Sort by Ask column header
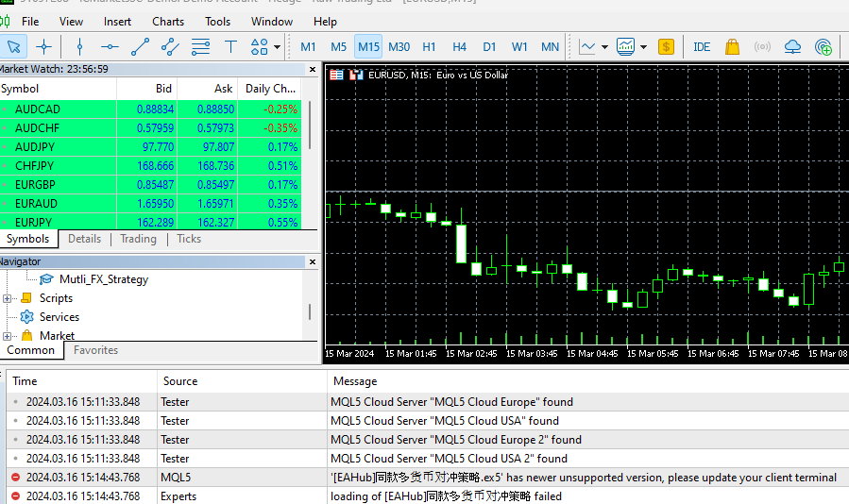Viewport: 849px width, 504px height. coord(208,89)
